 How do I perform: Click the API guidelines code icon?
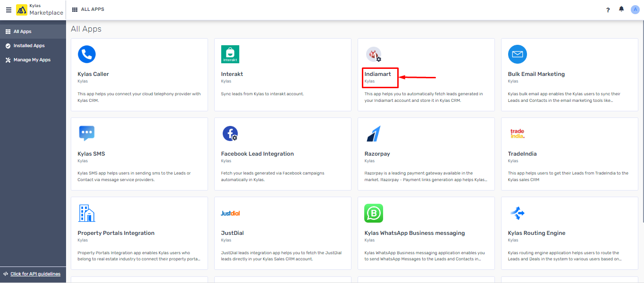(6, 274)
